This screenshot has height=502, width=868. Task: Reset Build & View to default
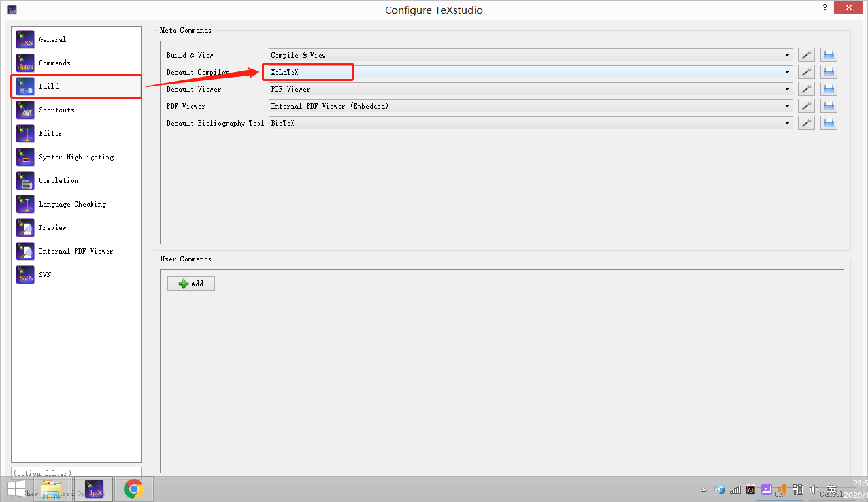(x=829, y=55)
